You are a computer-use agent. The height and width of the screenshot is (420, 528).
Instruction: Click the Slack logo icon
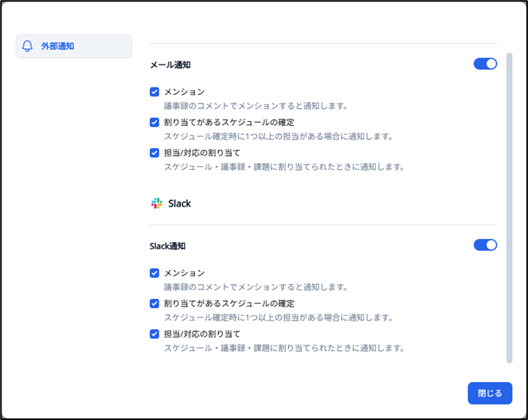pyautogui.click(x=157, y=203)
